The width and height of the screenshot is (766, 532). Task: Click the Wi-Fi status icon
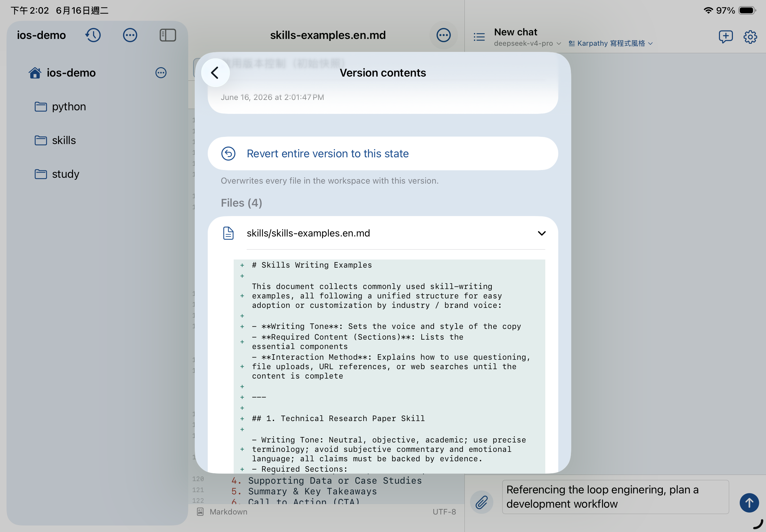coord(708,10)
